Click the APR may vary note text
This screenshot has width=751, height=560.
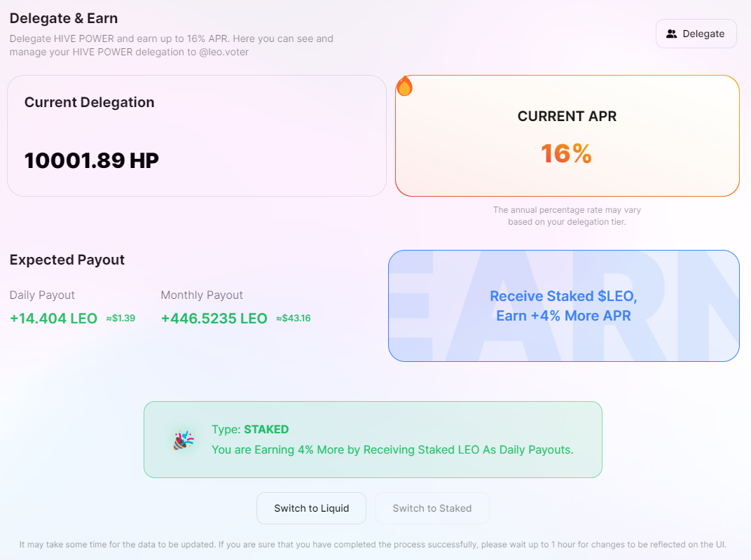pyautogui.click(x=567, y=216)
